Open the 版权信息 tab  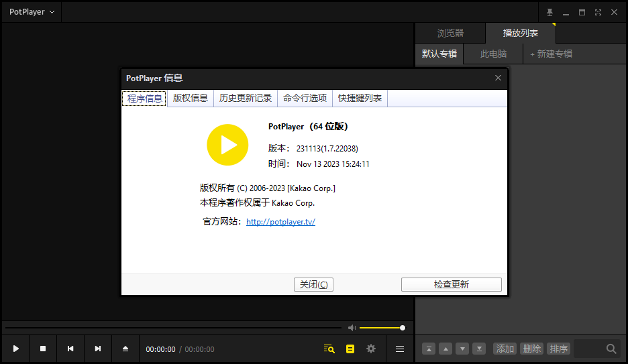click(x=191, y=99)
